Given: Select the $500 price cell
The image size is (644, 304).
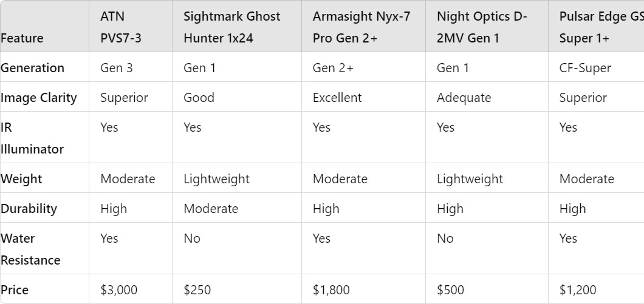Looking at the screenshot, I should pos(486,289).
